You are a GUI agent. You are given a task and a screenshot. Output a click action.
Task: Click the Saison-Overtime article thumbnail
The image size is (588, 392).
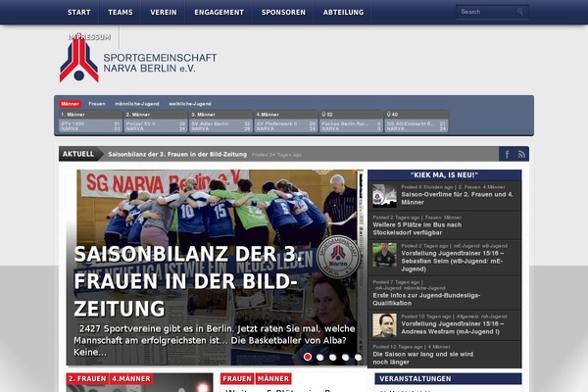[x=384, y=195]
